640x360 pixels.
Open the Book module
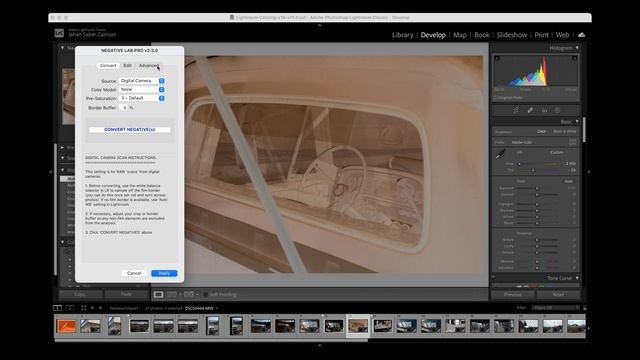482,35
